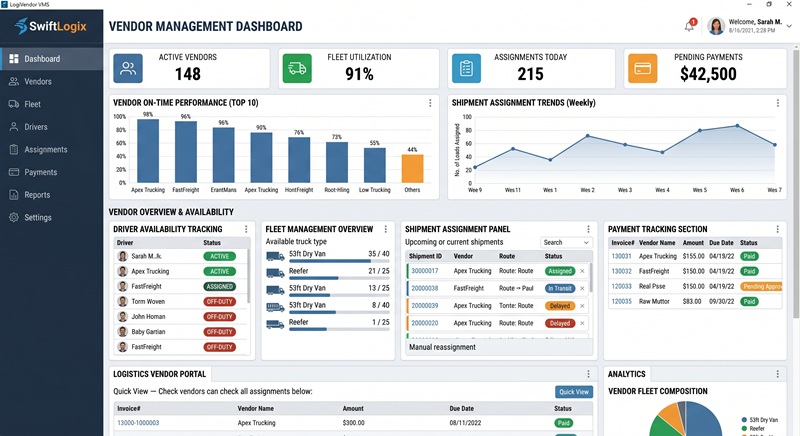The height and width of the screenshot is (436, 800).
Task: Open Shipment Assignment Panel options menu
Action: pos(588,229)
